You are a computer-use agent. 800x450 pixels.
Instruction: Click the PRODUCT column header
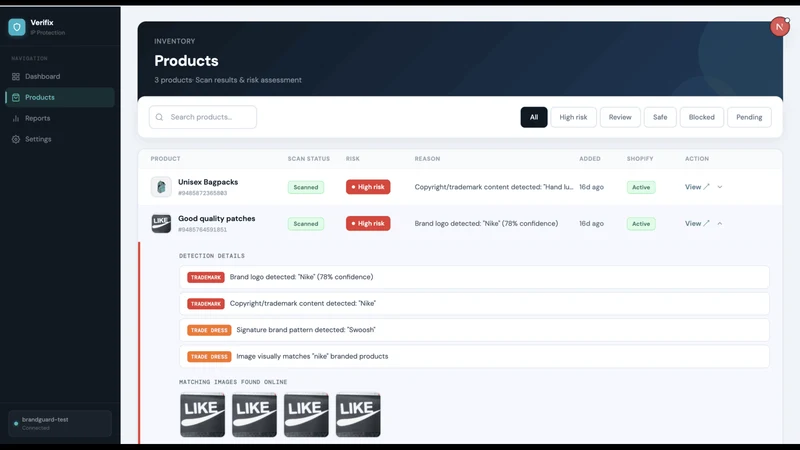[165, 159]
